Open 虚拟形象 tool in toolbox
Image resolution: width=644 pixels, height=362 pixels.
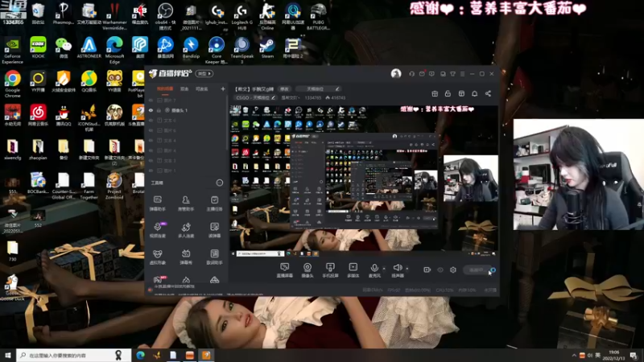(157, 257)
